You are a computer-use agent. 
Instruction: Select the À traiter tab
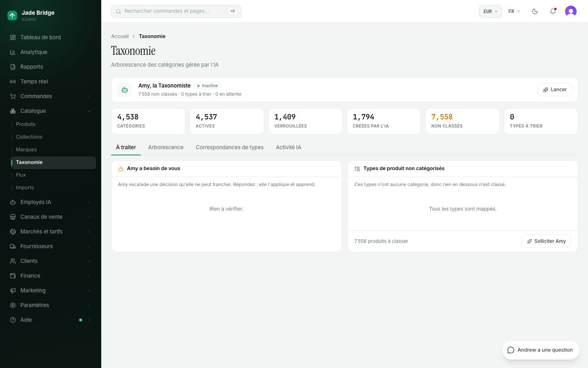(126, 147)
